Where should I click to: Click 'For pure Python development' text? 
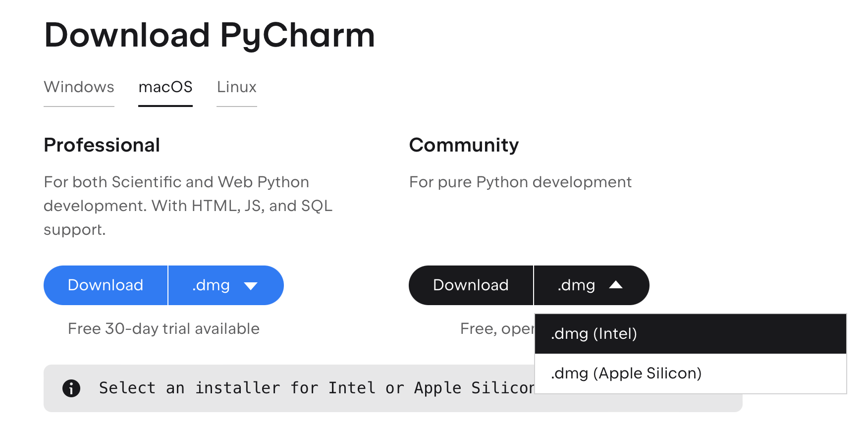pyautogui.click(x=520, y=182)
